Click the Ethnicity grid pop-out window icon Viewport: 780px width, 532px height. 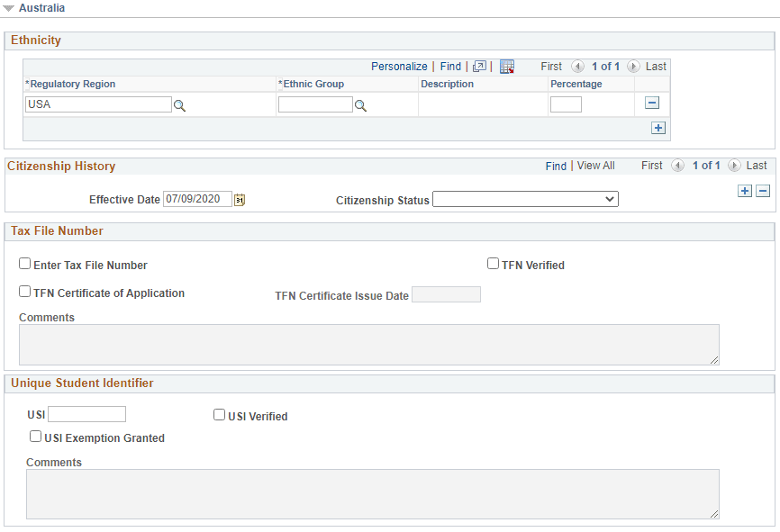click(x=479, y=66)
